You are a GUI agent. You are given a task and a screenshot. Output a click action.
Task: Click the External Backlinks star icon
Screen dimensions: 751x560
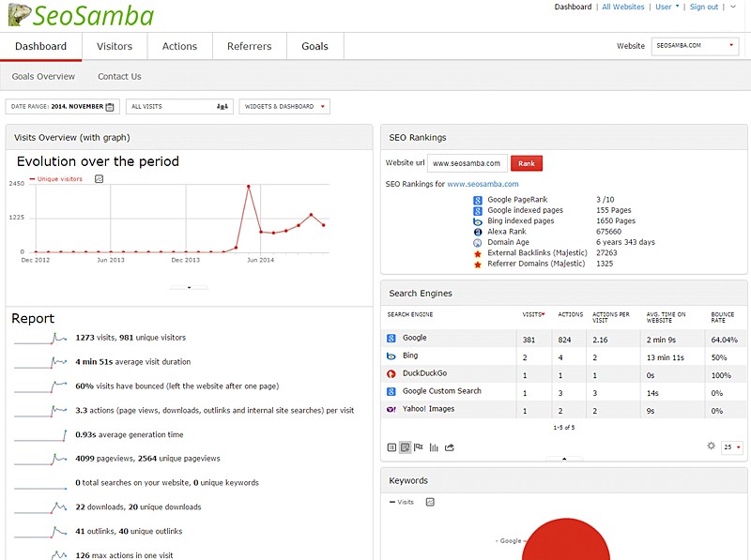[x=478, y=253]
